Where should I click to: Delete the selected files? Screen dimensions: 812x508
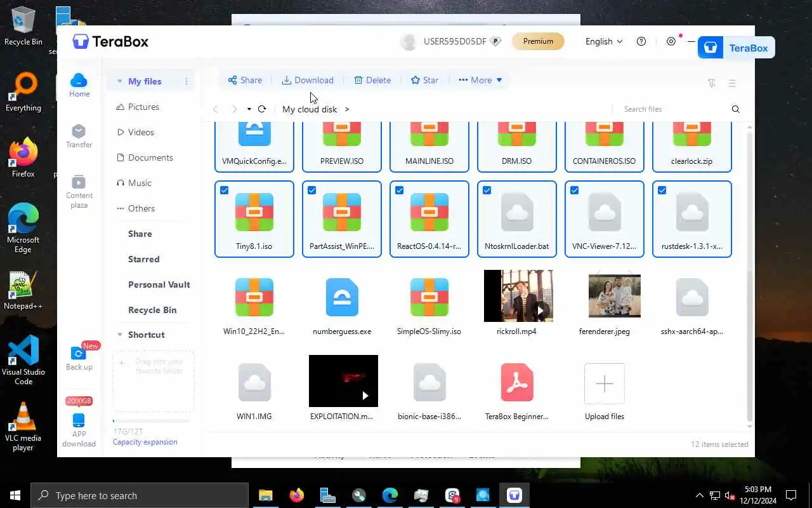coord(372,80)
